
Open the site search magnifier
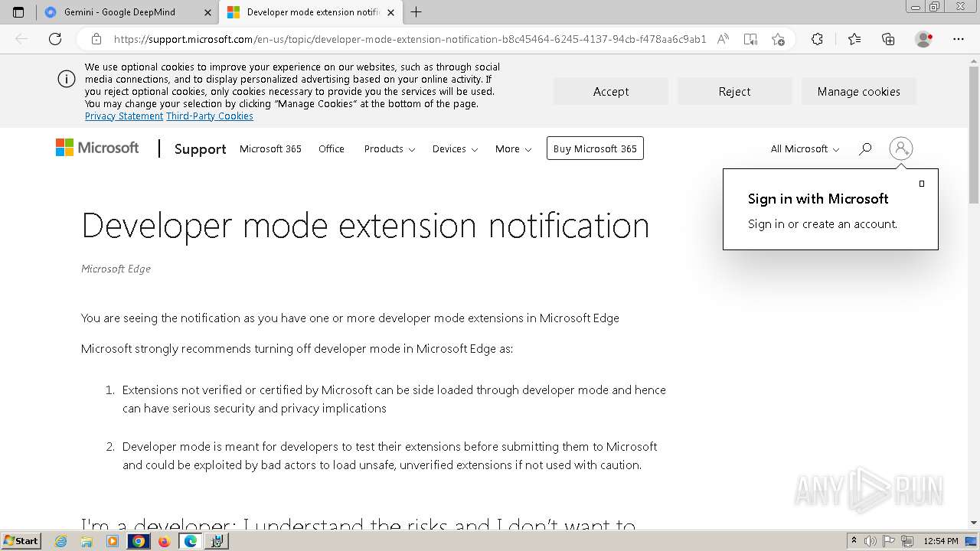click(x=865, y=148)
